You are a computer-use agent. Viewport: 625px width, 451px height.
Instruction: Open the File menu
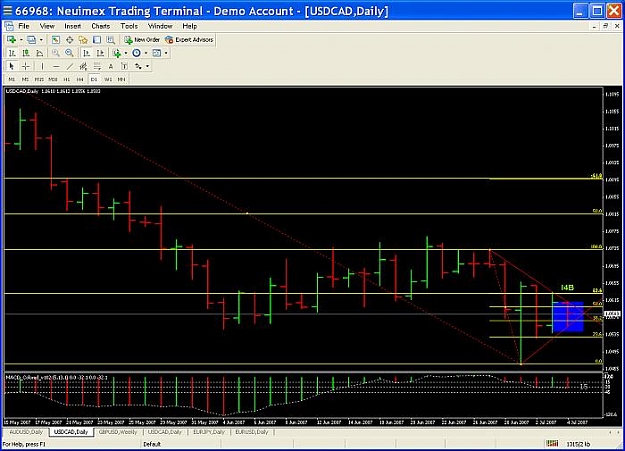24,26
